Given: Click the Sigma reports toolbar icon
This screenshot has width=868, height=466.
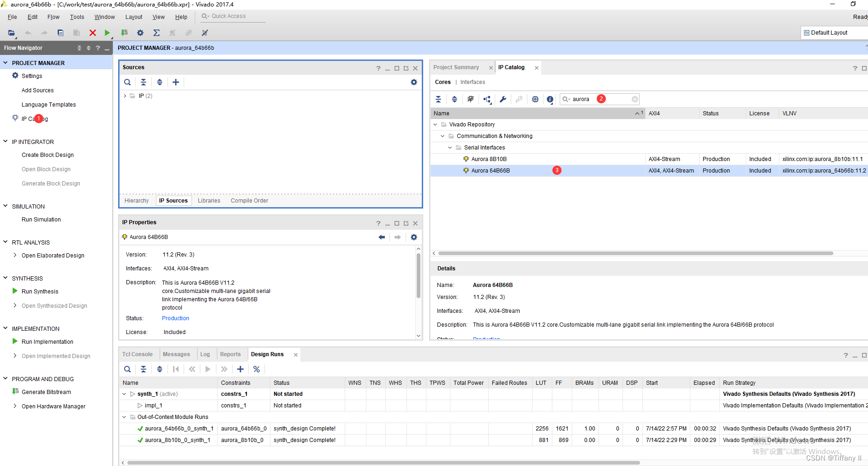Looking at the screenshot, I should click(156, 33).
